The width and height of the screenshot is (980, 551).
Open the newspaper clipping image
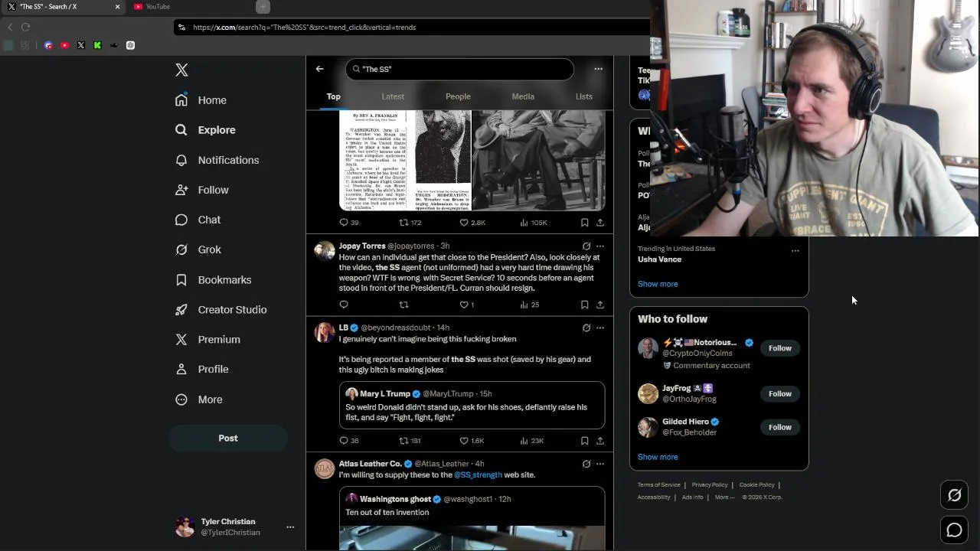tap(405, 160)
